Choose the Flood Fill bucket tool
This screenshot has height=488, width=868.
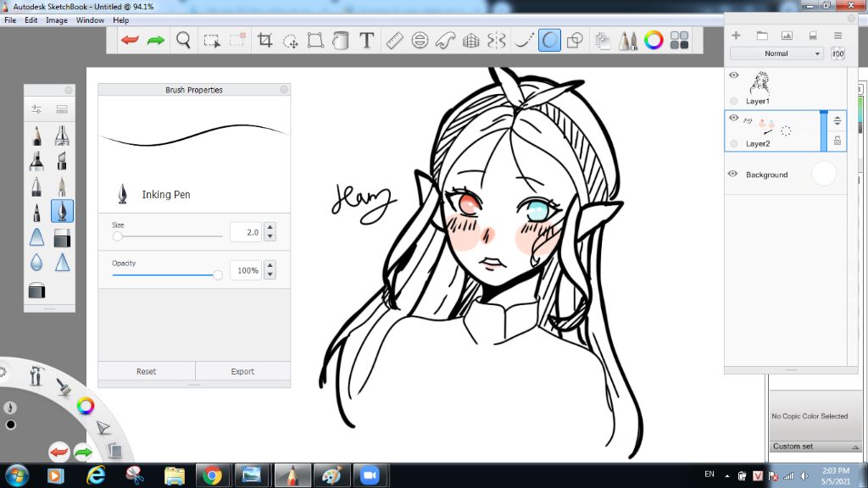coord(341,41)
